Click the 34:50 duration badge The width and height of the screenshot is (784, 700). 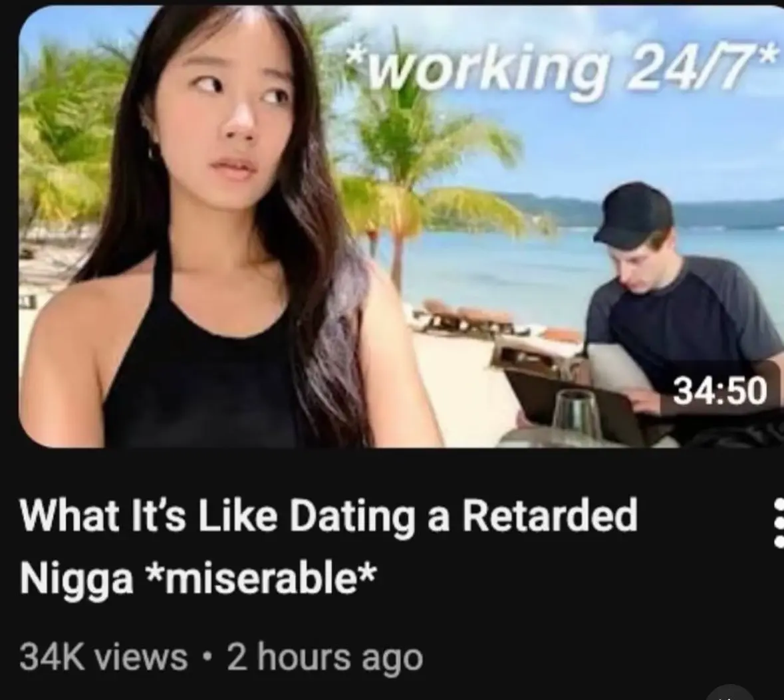(720, 391)
